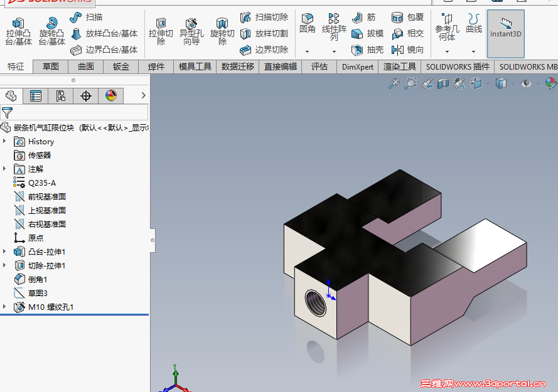Select the Q235-A material item
558x392 pixels.
pyautogui.click(x=35, y=183)
